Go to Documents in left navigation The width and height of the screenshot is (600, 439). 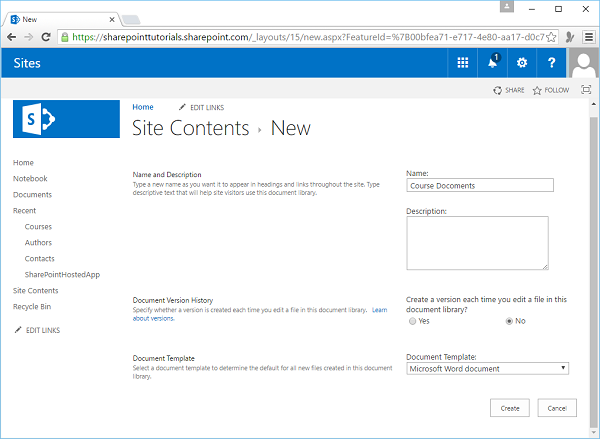(32, 194)
